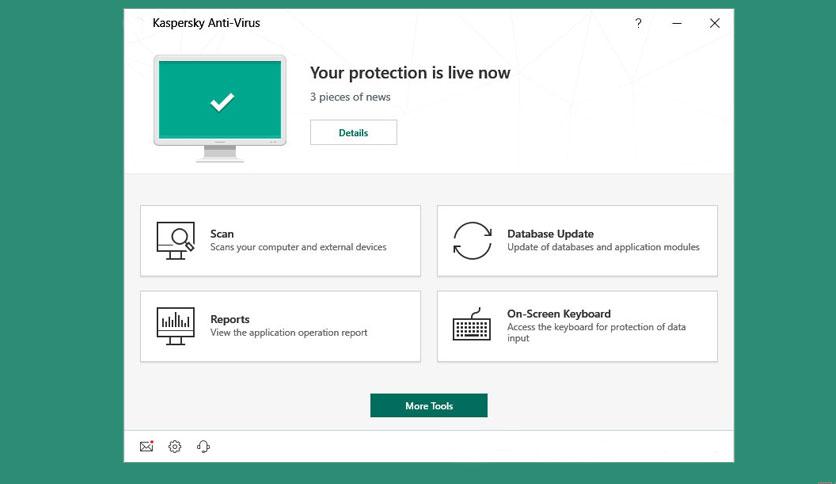The image size is (836, 484).
Task: Open the '3 pieces of news' link
Action: click(x=350, y=97)
